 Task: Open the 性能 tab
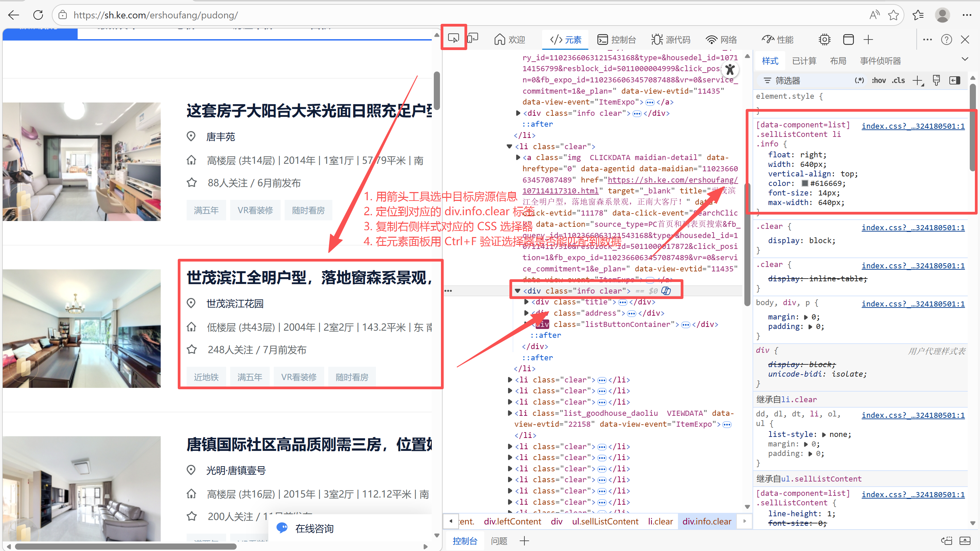point(777,40)
